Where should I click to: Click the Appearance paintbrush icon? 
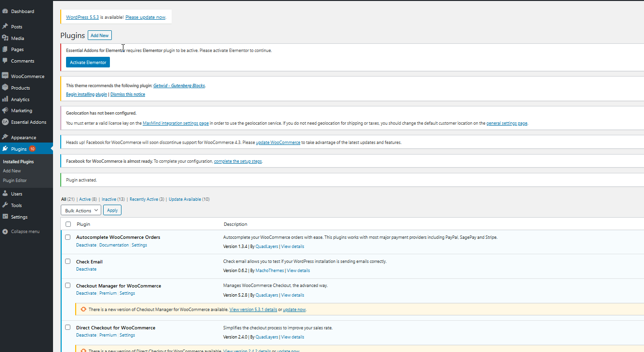coord(5,137)
